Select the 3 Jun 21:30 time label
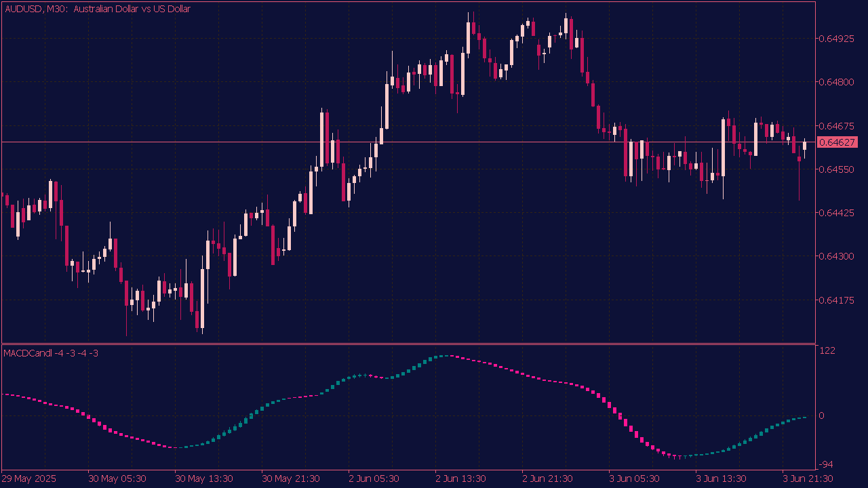868x488 pixels. point(809,479)
